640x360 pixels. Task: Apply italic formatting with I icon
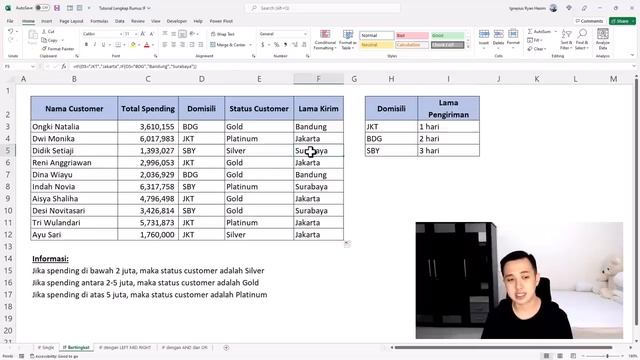pyautogui.click(x=95, y=44)
